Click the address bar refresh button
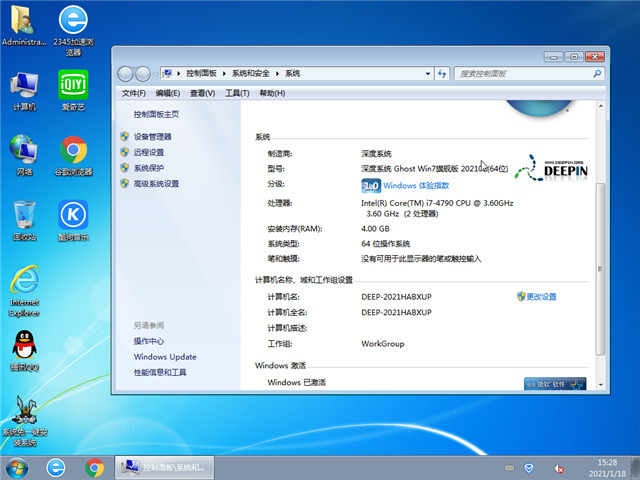Screen dimensions: 640x480 [442, 73]
